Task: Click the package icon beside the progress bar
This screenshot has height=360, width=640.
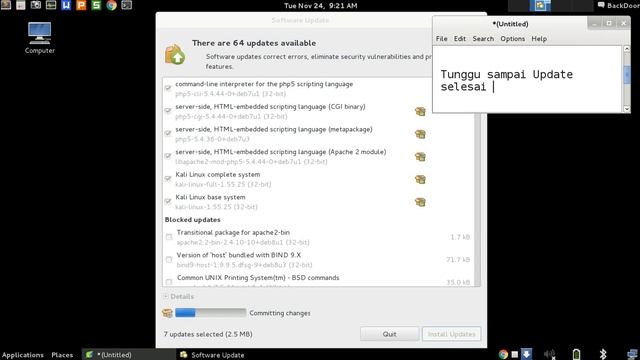Action: pyautogui.click(x=167, y=313)
